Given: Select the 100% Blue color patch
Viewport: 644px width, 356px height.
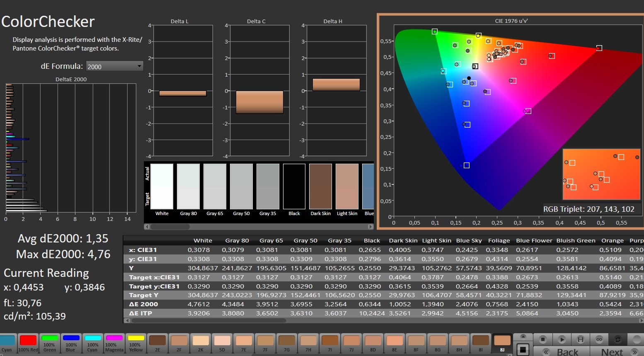Looking at the screenshot, I should point(71,343).
